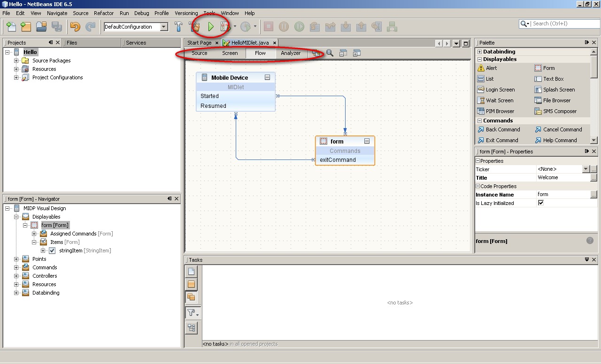Open the DefaultConfiguration dropdown
Screen dimensions: 601x364
164,27
